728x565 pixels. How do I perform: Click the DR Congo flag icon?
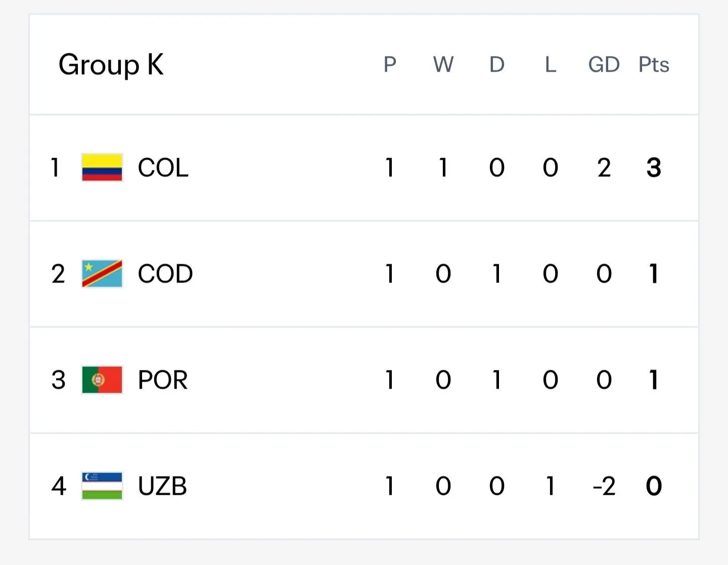102,273
